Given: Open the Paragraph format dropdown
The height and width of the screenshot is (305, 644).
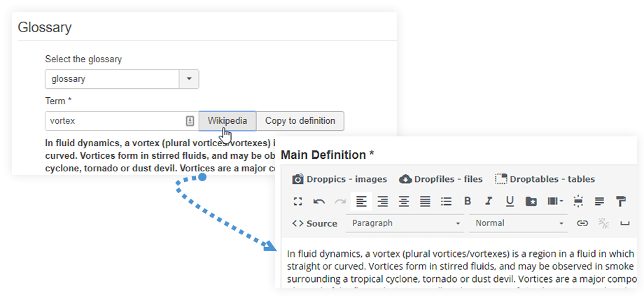Looking at the screenshot, I should (406, 223).
